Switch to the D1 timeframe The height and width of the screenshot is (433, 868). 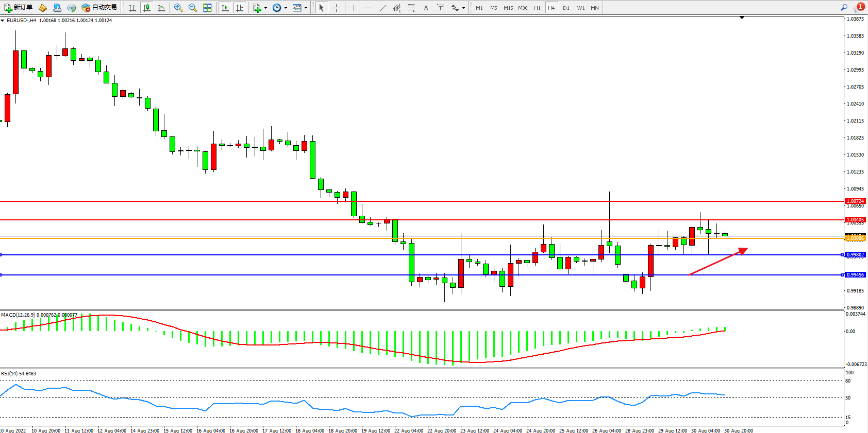pyautogui.click(x=566, y=8)
